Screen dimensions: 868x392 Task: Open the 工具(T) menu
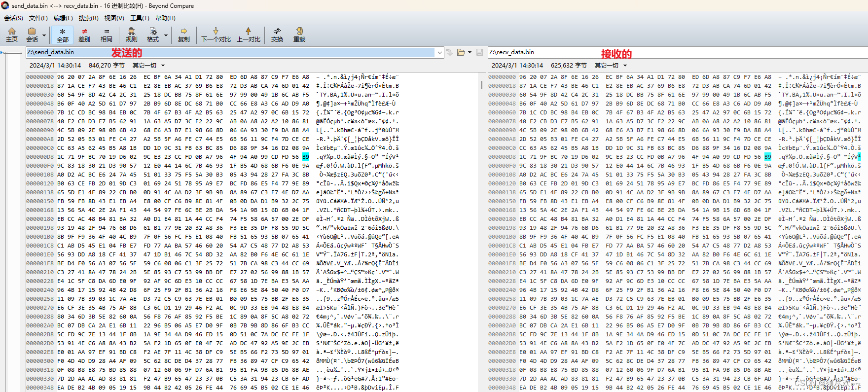click(x=140, y=18)
